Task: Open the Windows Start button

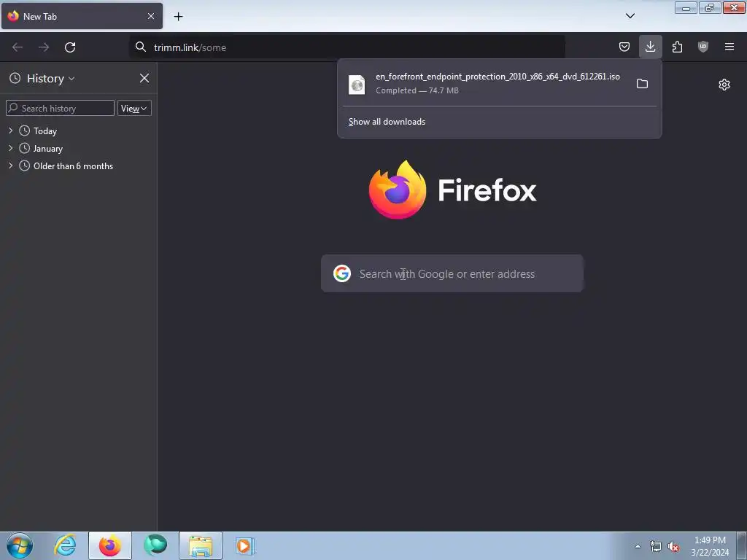Action: (20, 545)
